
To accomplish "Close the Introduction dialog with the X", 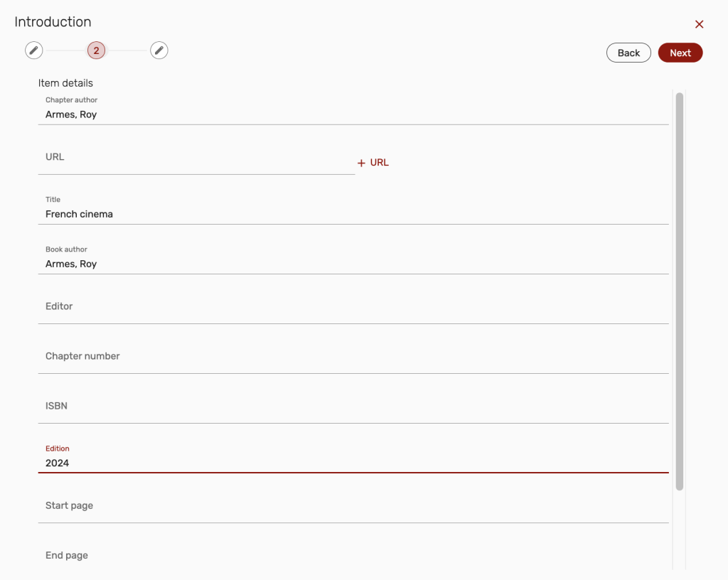I will (699, 24).
